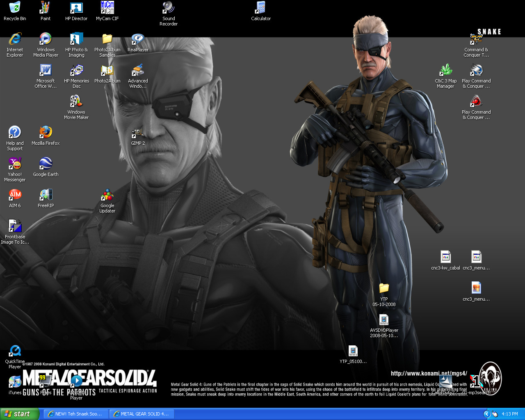Expand hidden system tray icons

[487, 414]
